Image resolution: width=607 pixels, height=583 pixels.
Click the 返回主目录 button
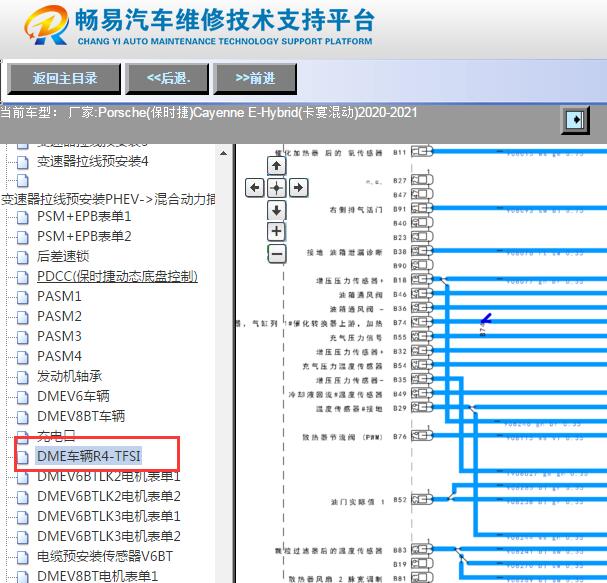(64, 79)
